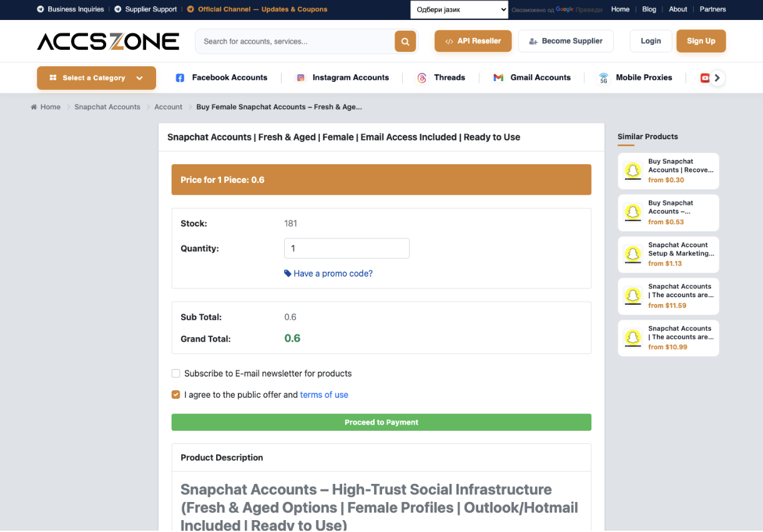The height and width of the screenshot is (532, 763).
Task: Click the search accounts input field
Action: pos(295,41)
